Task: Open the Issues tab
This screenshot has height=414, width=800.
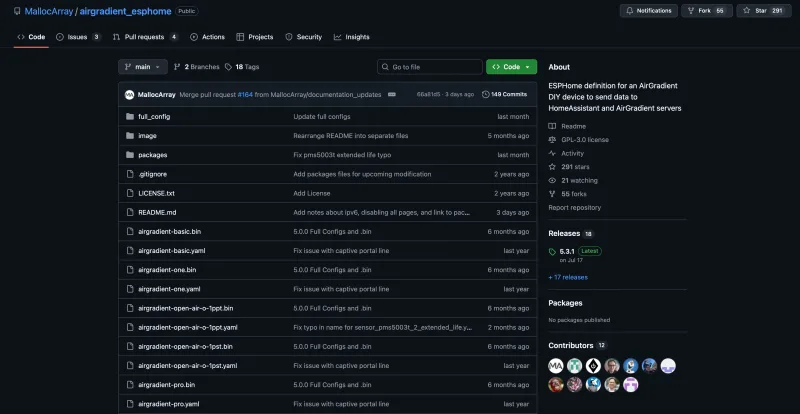Action: (x=78, y=37)
